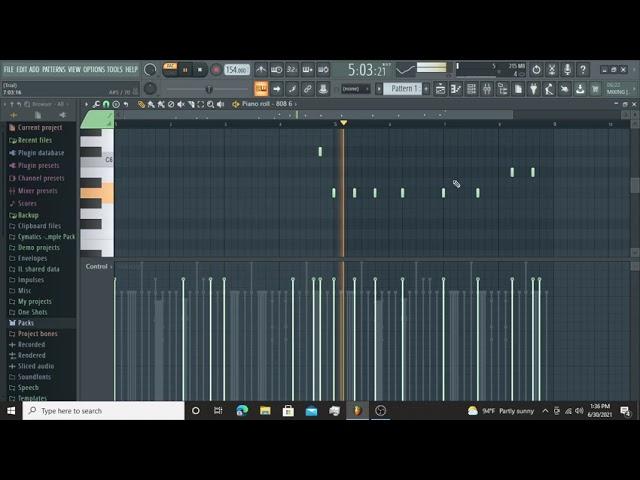Open the 'Browser - All' header dropdown

coord(49,104)
